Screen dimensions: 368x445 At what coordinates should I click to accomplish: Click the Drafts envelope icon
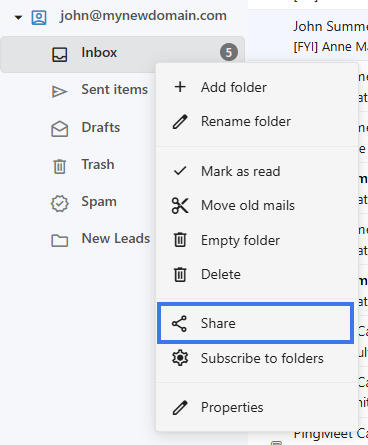[x=60, y=129]
